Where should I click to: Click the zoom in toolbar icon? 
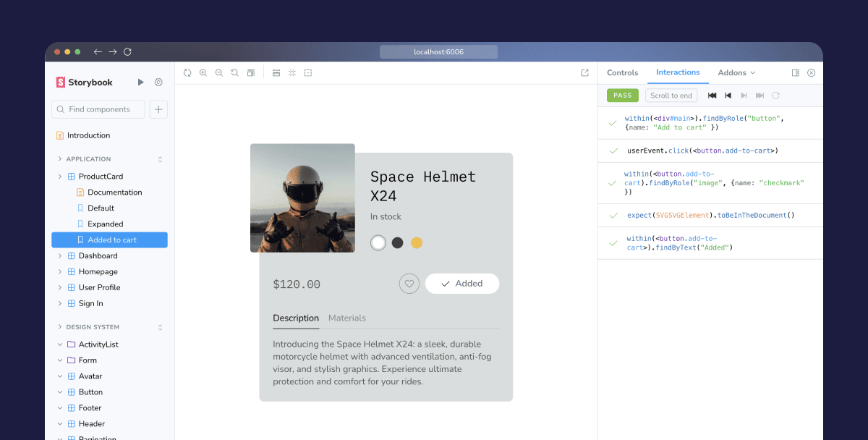click(203, 73)
